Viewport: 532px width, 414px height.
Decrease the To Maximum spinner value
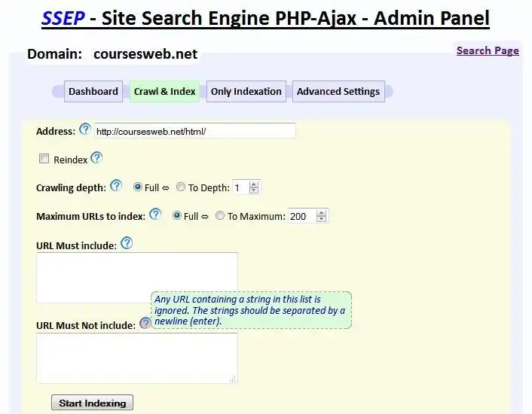322,220
